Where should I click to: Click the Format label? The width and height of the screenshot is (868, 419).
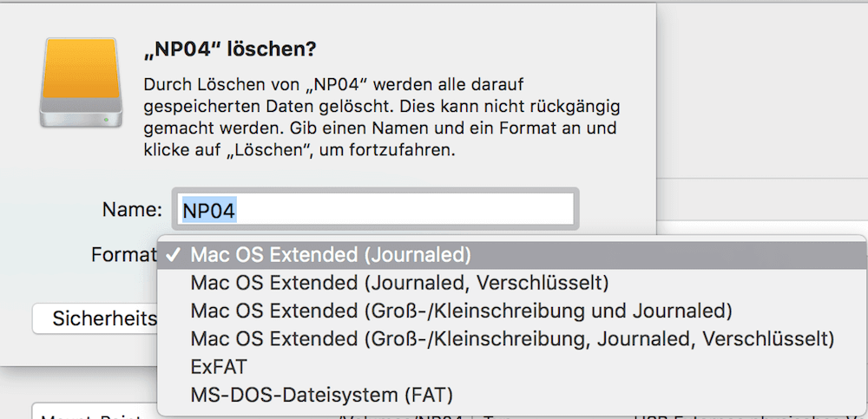point(123,255)
